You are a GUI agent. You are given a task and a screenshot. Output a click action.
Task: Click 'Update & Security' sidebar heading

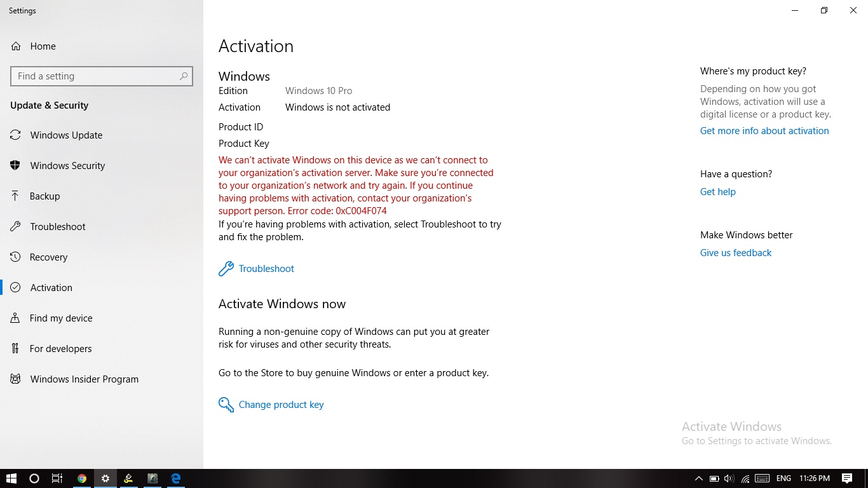click(50, 105)
